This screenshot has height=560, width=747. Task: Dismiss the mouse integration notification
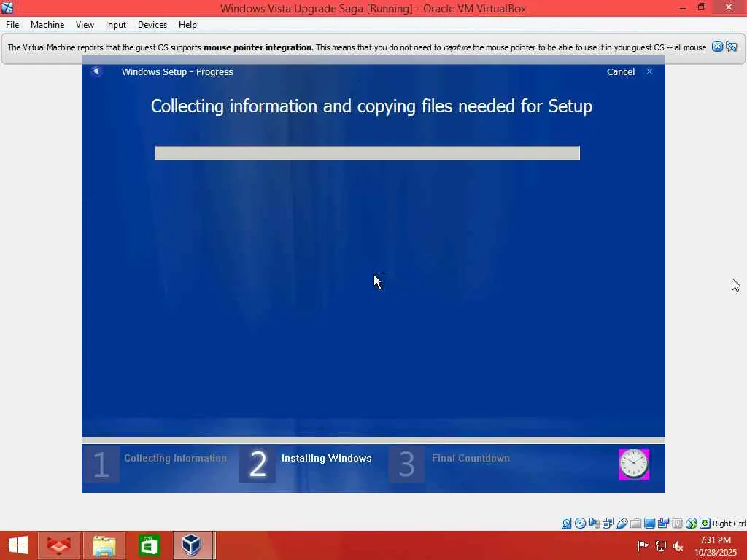click(x=717, y=46)
